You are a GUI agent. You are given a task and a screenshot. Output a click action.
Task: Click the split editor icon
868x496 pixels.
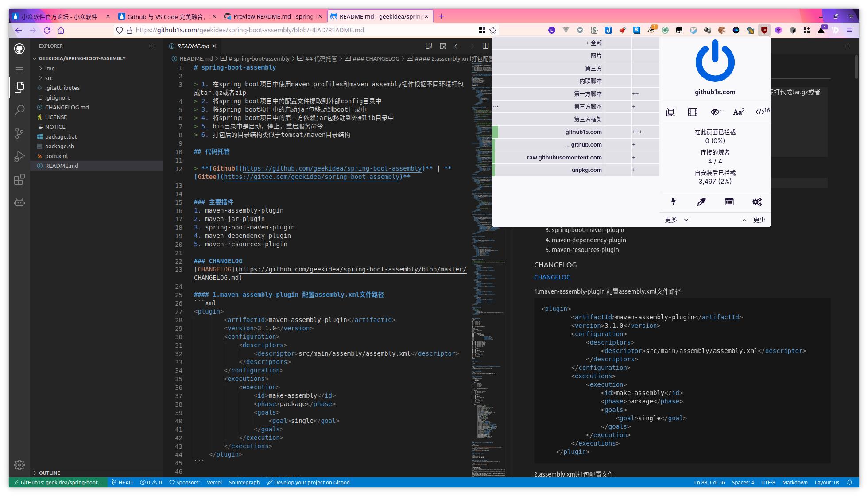[x=485, y=46]
